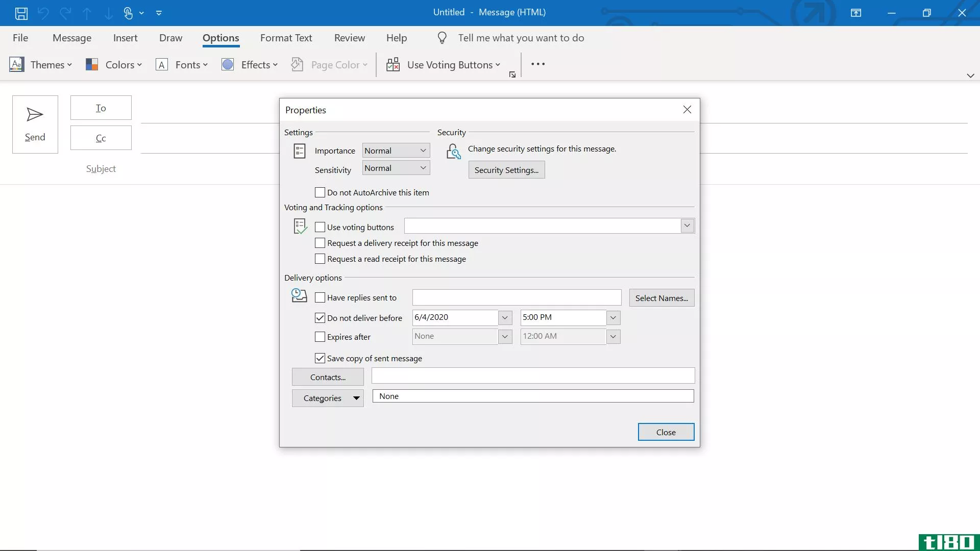Open the Expires after date dropdown
This screenshot has height=551, width=980.
pyautogui.click(x=505, y=337)
